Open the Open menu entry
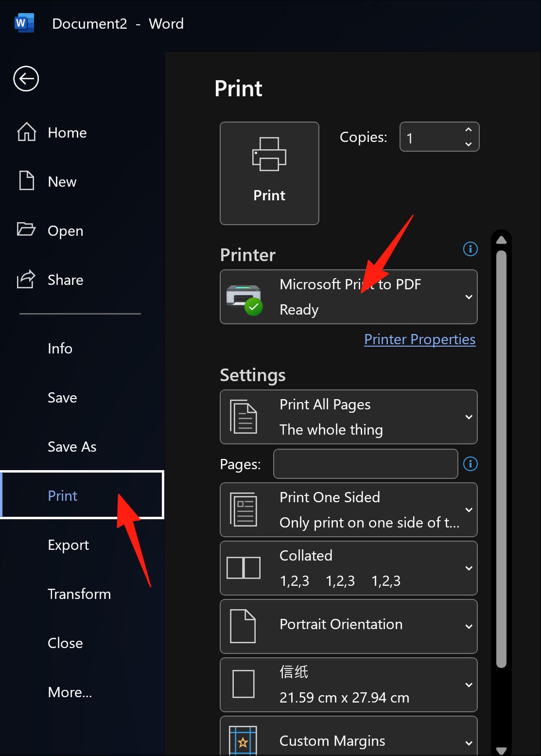541x756 pixels. 65,231
